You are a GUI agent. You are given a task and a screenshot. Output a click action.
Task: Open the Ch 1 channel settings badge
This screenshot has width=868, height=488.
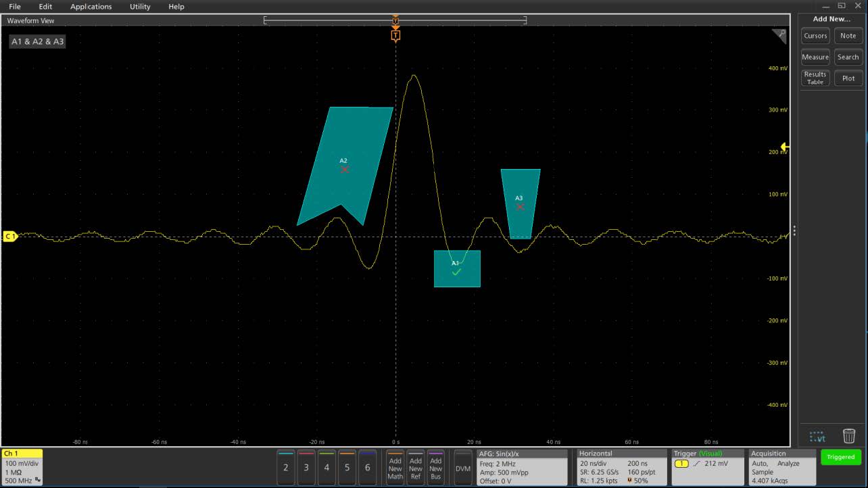[22, 466]
